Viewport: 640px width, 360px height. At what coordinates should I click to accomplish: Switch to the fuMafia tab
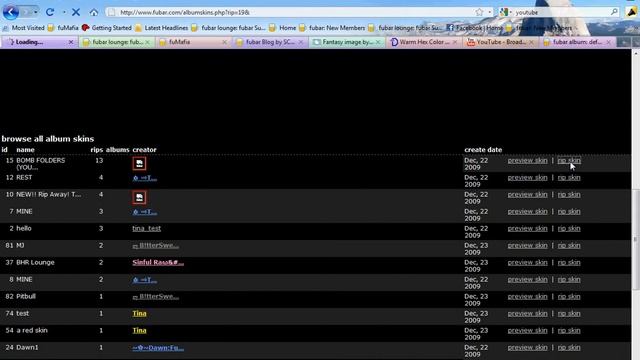coord(194,42)
